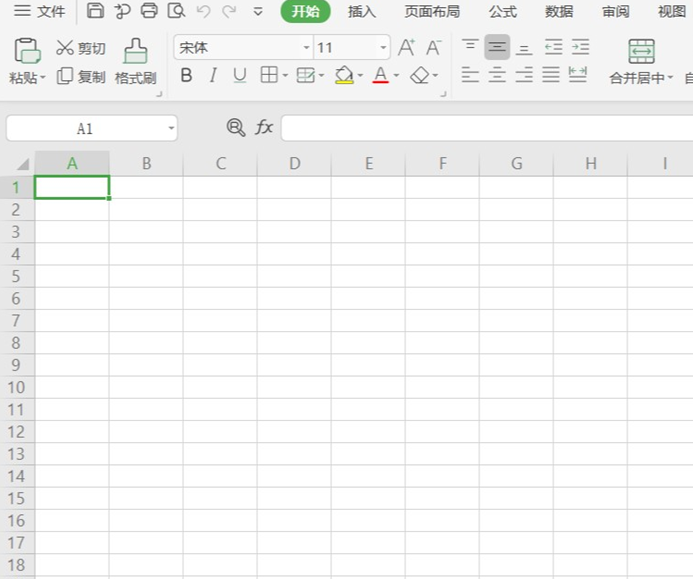Expand font color dropdown arrow

[396, 76]
